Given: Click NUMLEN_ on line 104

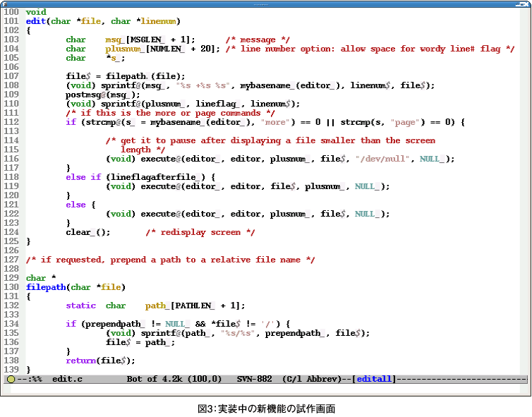Looking at the screenshot, I should click(168, 49).
